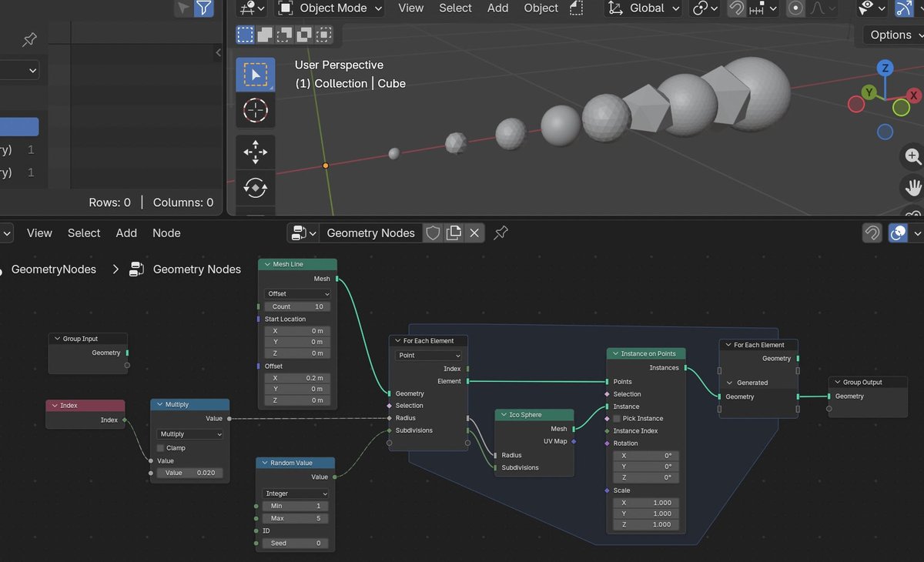
Task: Activate the Rotate tool
Action: tap(255, 188)
